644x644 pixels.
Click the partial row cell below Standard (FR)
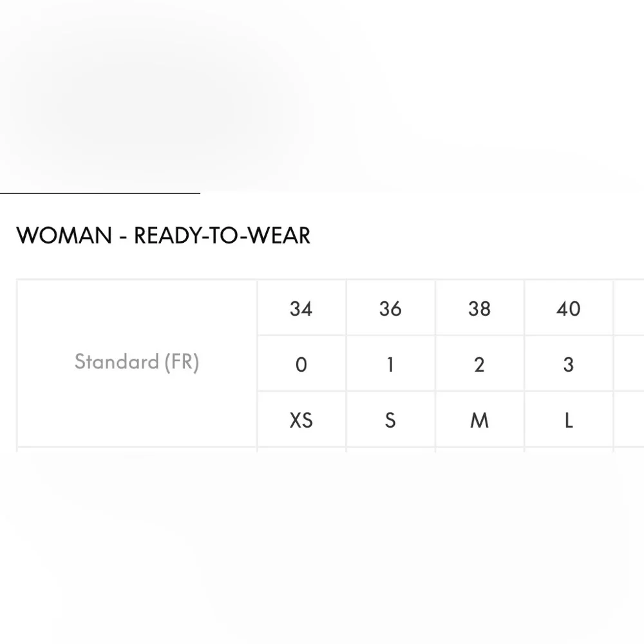pos(137,450)
